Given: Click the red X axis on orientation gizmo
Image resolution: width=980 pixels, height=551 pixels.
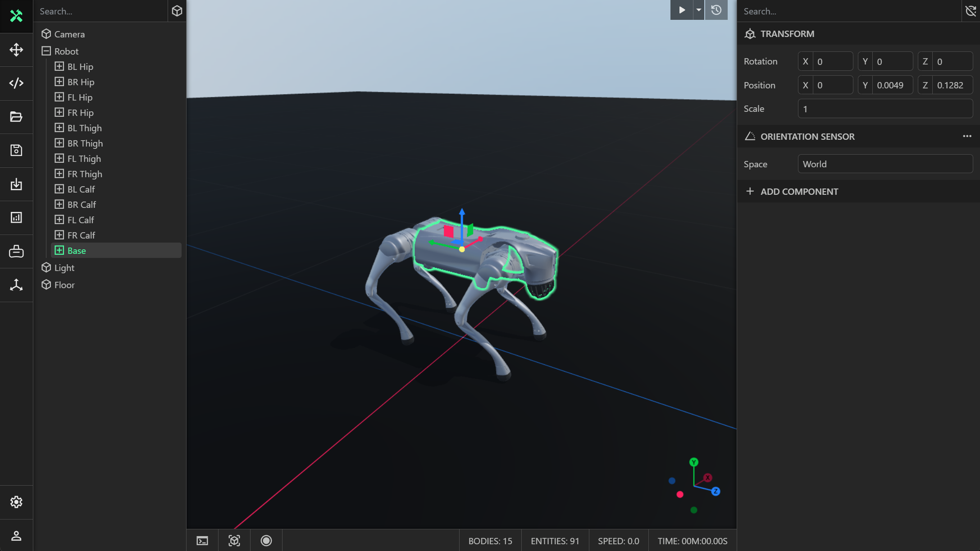Looking at the screenshot, I should [x=708, y=478].
